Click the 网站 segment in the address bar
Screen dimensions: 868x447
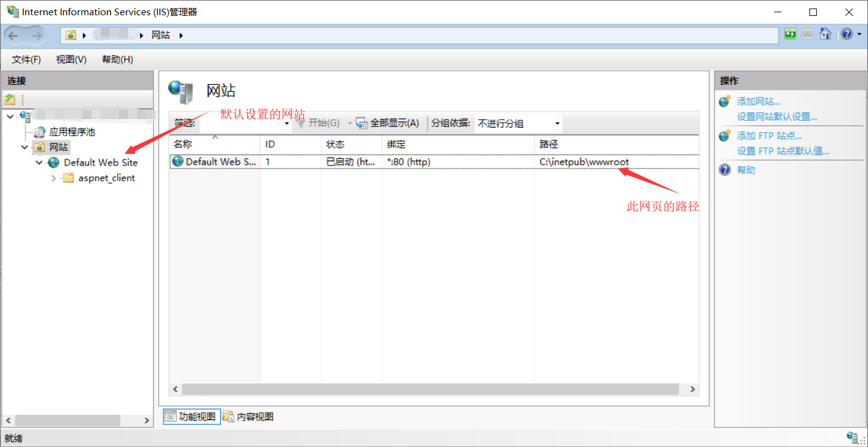pos(160,35)
